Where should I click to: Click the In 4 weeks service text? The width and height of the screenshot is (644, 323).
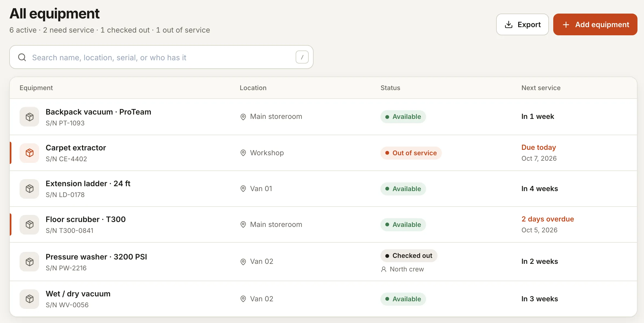(540, 189)
